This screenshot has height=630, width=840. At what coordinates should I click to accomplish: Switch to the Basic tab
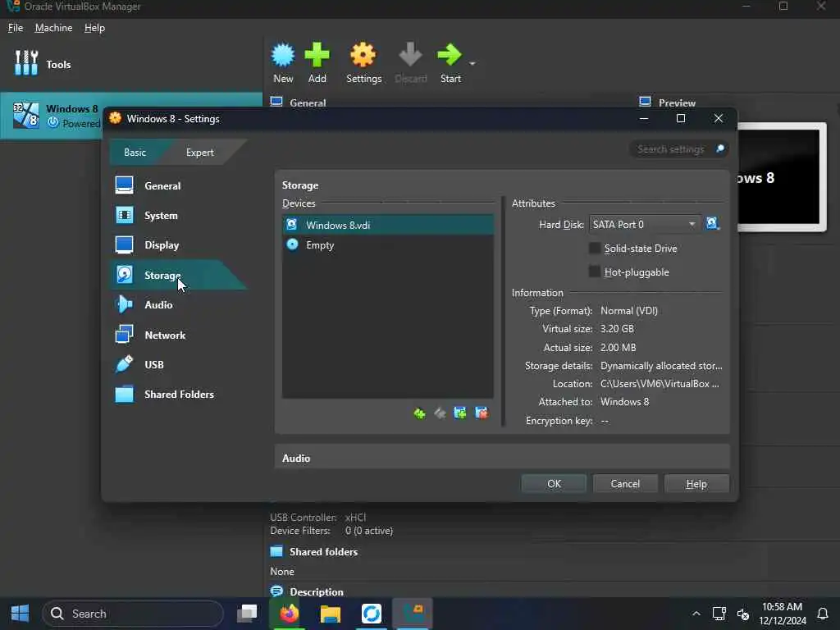click(135, 152)
